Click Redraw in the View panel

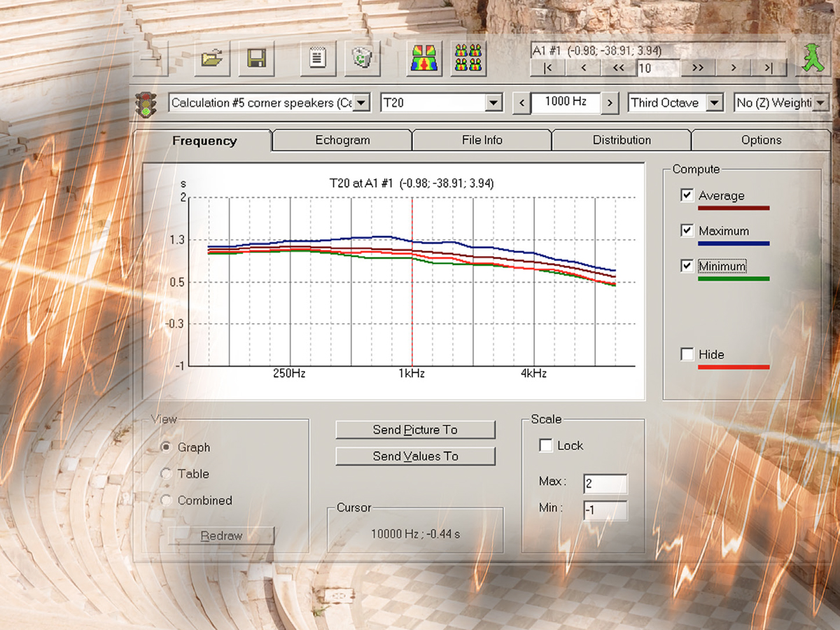(221, 535)
